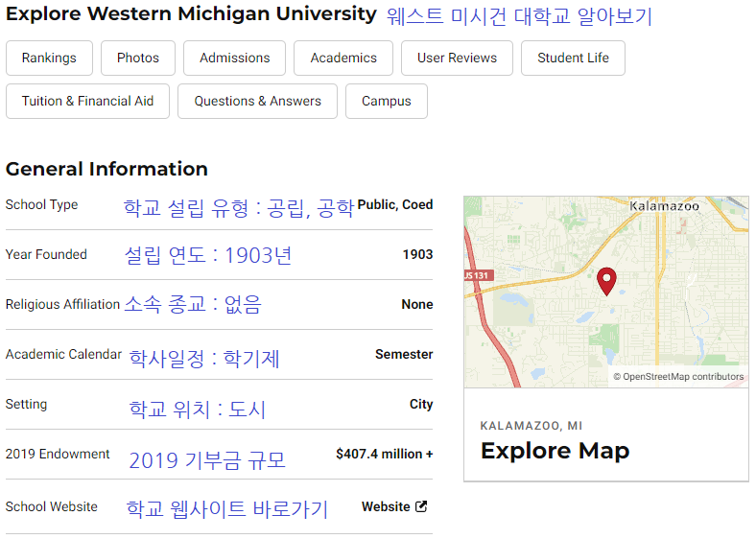Screen dimensions: 756x539
Task: Go to Questions & Answers
Action: (257, 102)
